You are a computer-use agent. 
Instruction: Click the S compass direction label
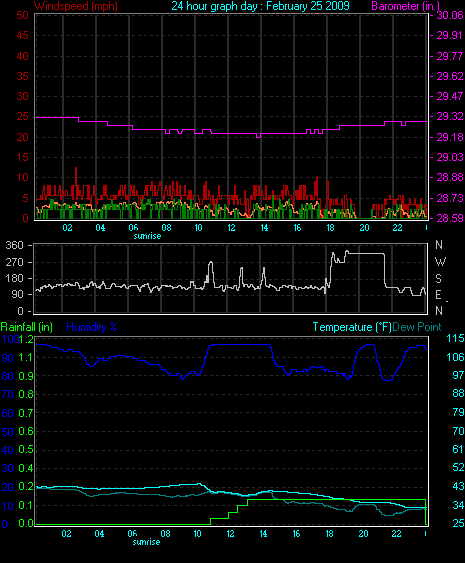point(438,279)
